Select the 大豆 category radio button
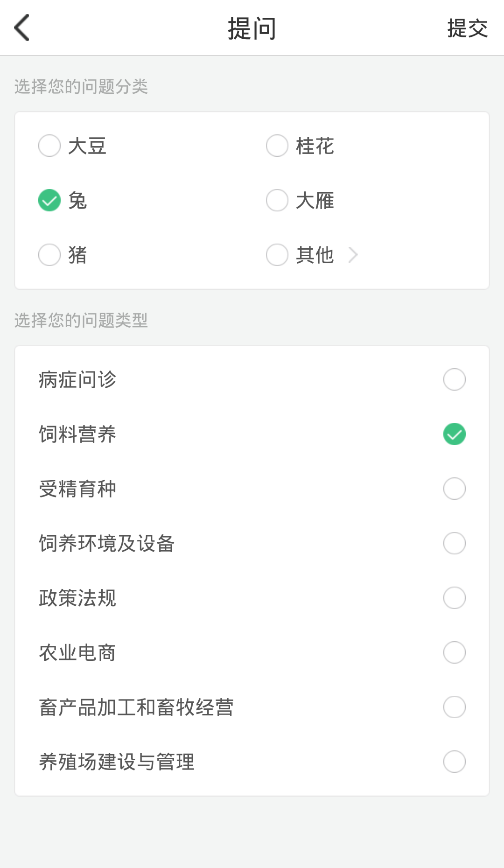This screenshot has width=504, height=868. pos(49,146)
